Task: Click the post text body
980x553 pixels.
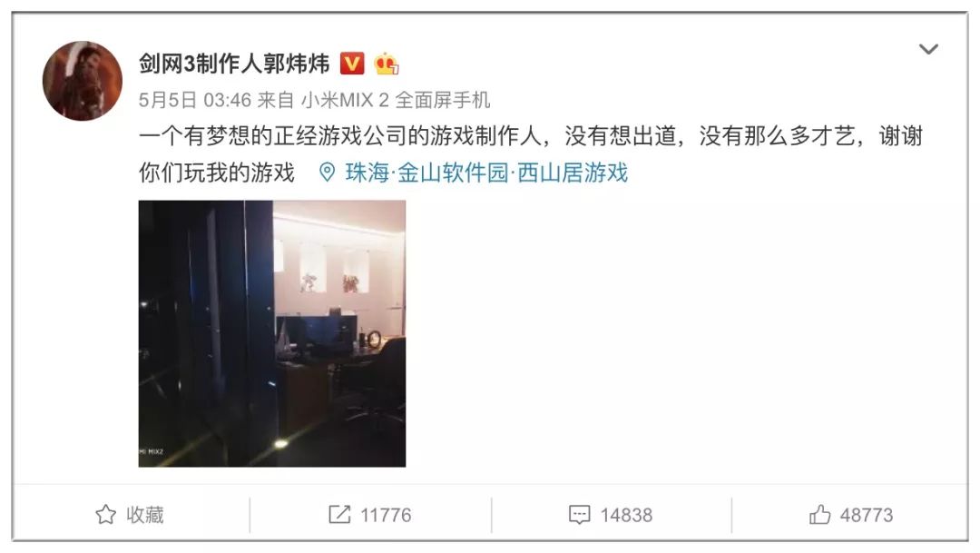Action: pyautogui.click(x=531, y=153)
